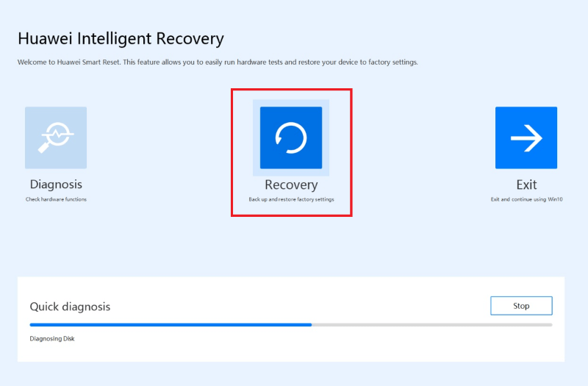The width and height of the screenshot is (588, 386).
Task: Click the filled blue part of progress bar
Action: 169,324
